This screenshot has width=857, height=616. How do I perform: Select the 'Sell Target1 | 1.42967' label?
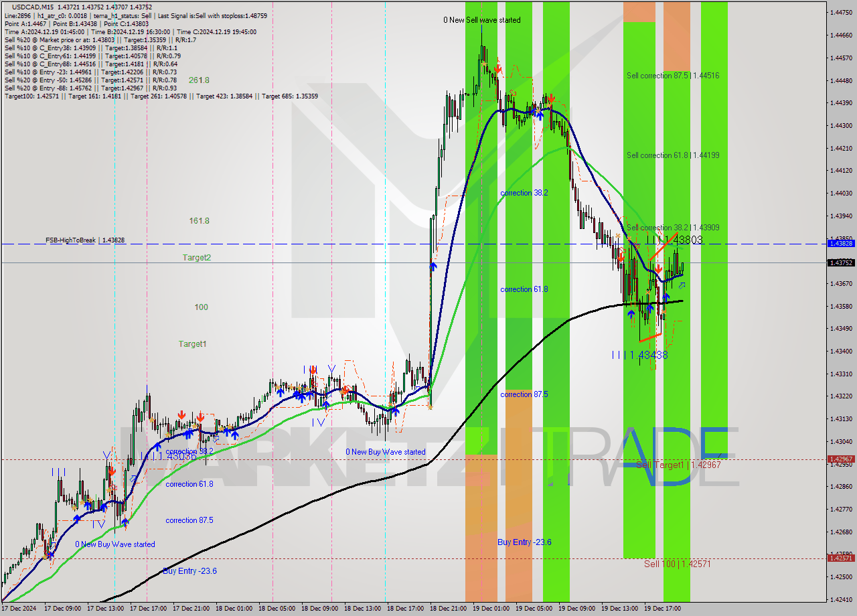click(x=678, y=465)
